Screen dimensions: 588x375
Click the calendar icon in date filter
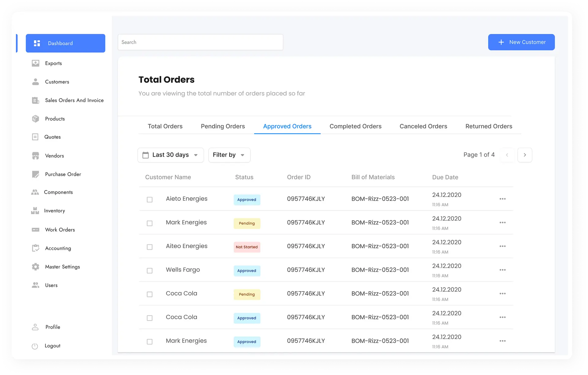tap(145, 155)
